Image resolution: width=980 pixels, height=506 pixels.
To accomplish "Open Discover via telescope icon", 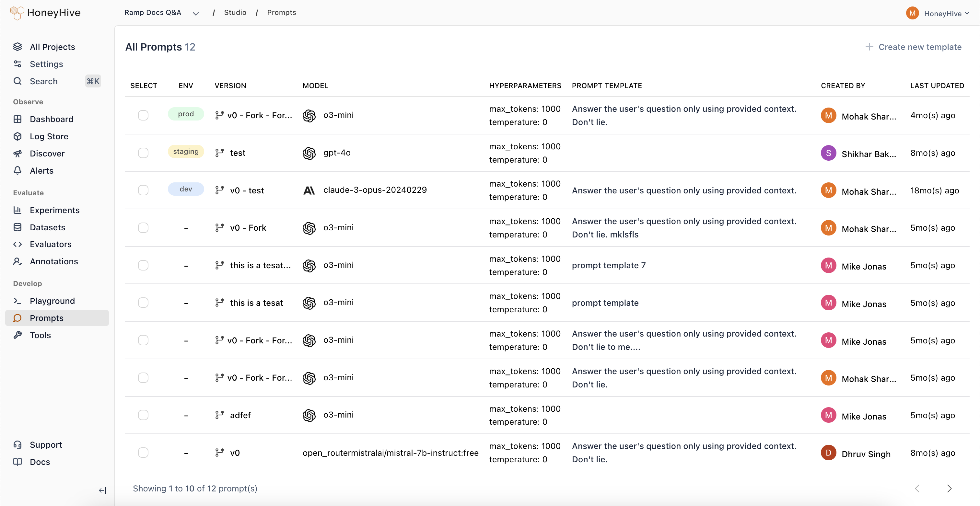I will [17, 154].
